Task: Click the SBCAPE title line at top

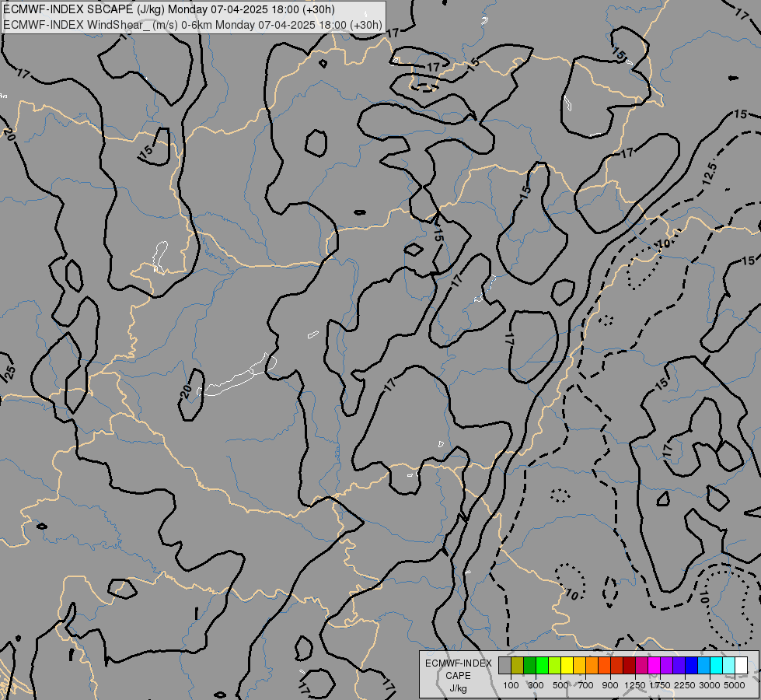Action: (169, 9)
